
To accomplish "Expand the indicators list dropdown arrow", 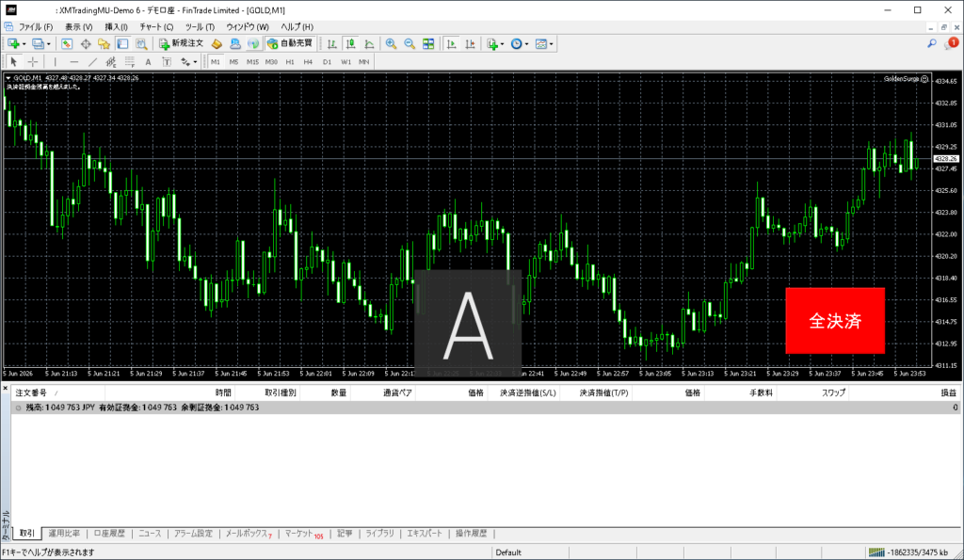I will click(x=503, y=44).
